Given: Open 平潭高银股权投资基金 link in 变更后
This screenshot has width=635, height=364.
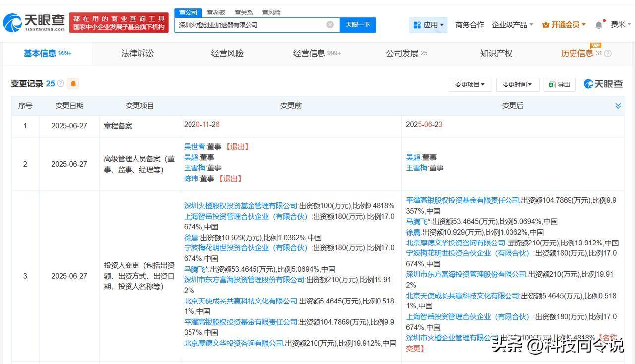Looking at the screenshot, I should [463, 200].
